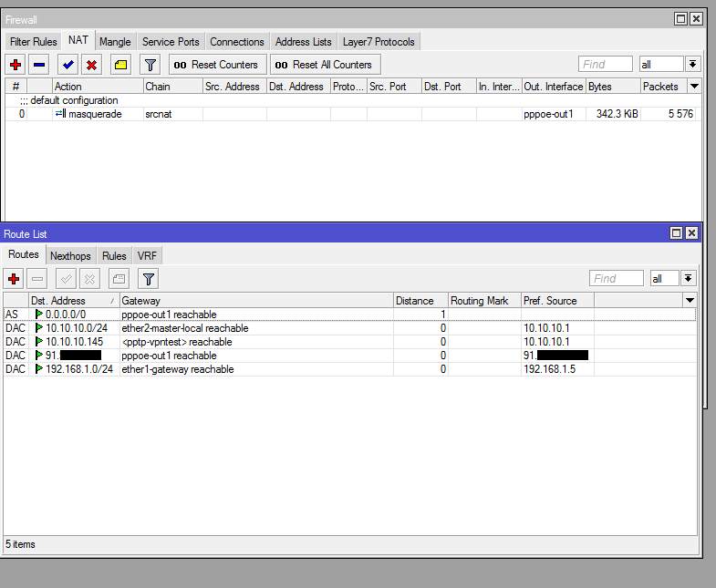Image resolution: width=716 pixels, height=588 pixels.
Task: Select the 10.10.10.145 route row
Action: pos(349,342)
